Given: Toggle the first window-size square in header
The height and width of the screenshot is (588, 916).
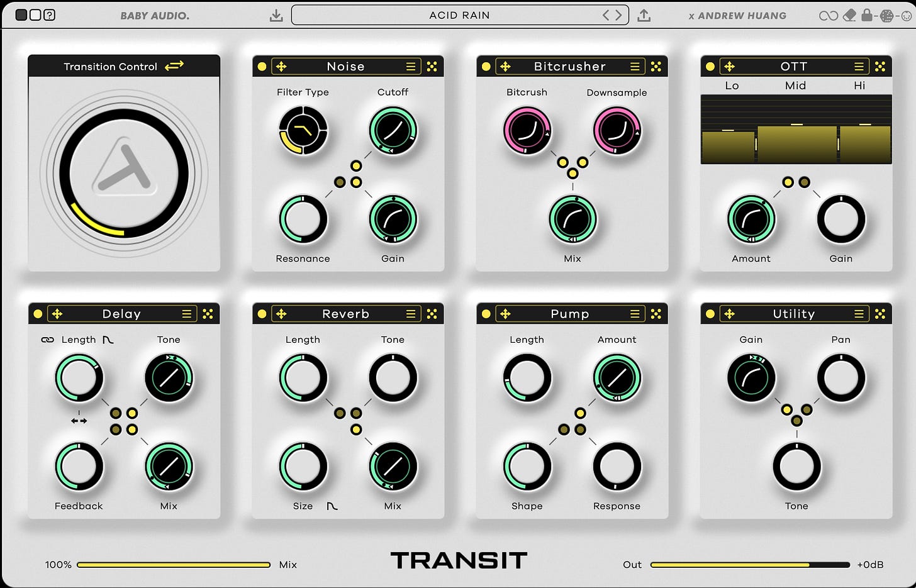Looking at the screenshot, I should point(21,15).
